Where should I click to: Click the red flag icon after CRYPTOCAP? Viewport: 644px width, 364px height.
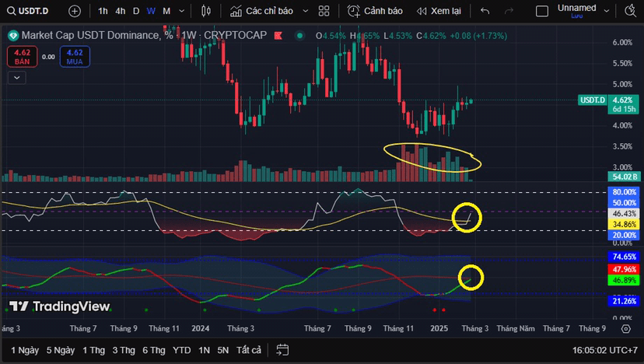point(278,36)
